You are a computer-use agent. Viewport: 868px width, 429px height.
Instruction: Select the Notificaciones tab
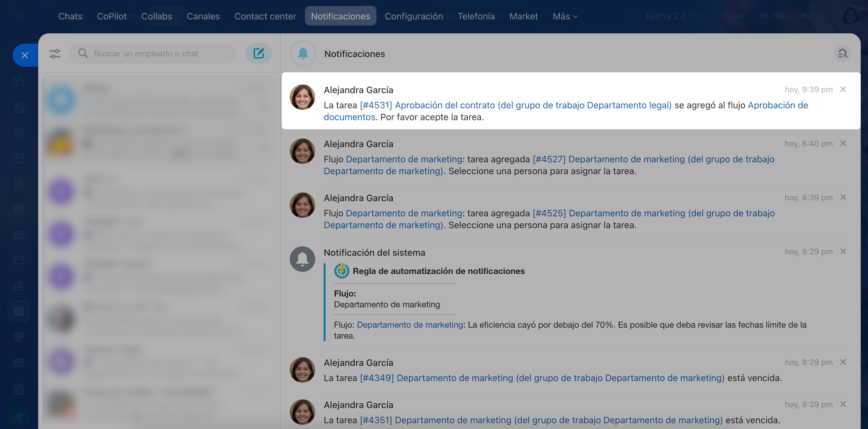[340, 16]
